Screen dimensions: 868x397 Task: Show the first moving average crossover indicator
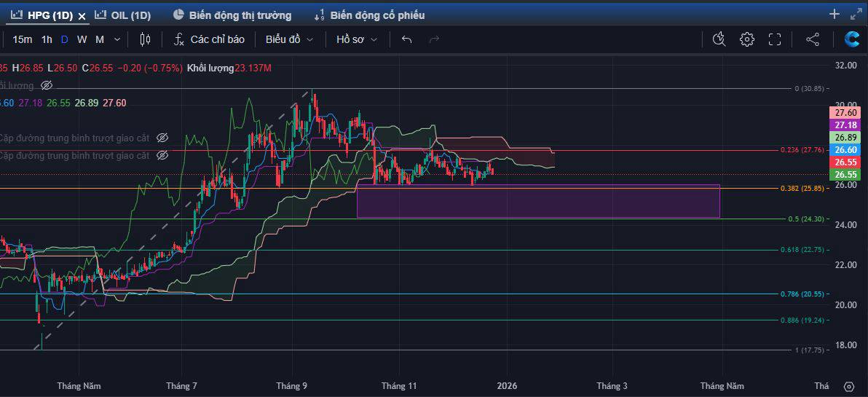point(162,138)
